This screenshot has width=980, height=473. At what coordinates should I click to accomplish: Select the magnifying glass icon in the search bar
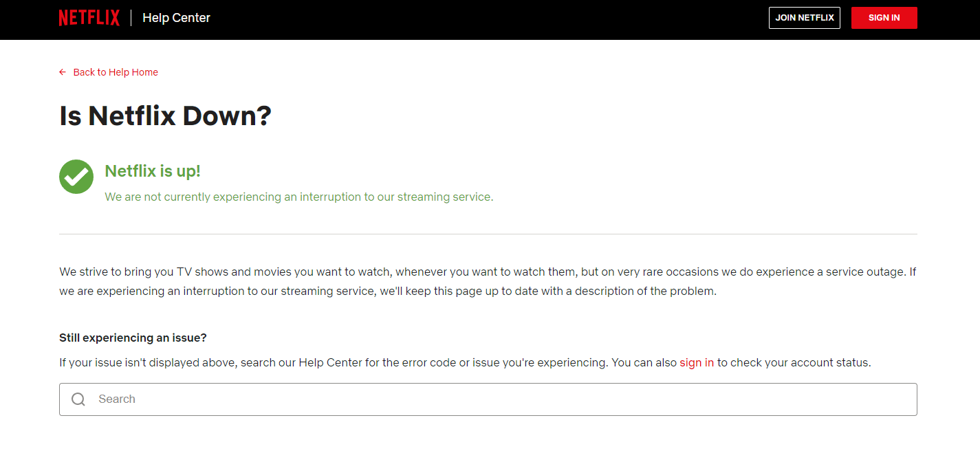coord(78,399)
